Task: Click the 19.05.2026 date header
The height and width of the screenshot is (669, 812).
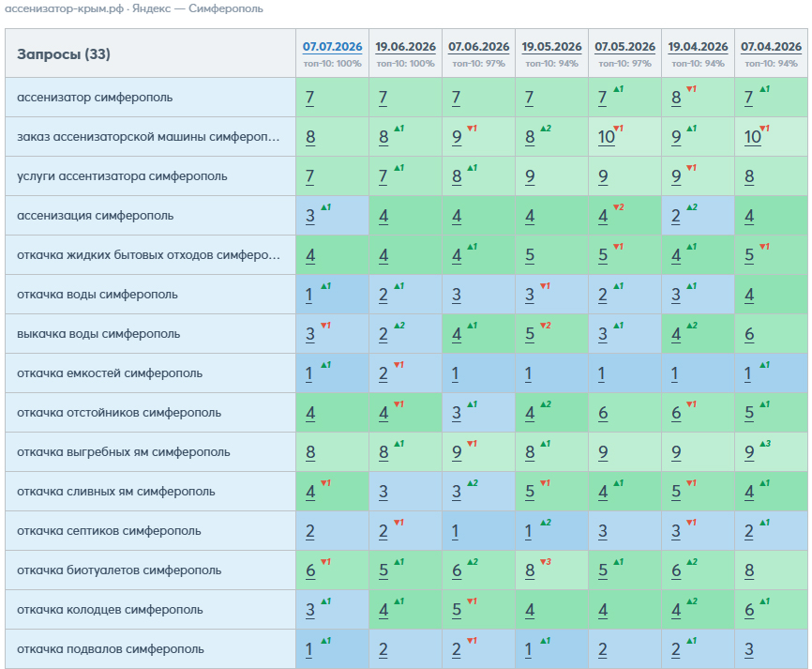Action: pyautogui.click(x=551, y=47)
